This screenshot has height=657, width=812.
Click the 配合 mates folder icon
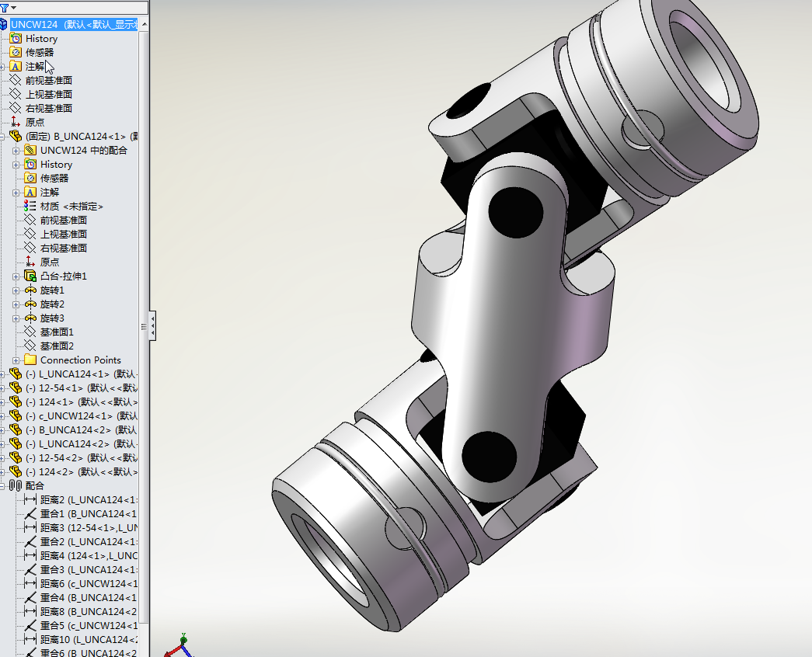(16, 485)
